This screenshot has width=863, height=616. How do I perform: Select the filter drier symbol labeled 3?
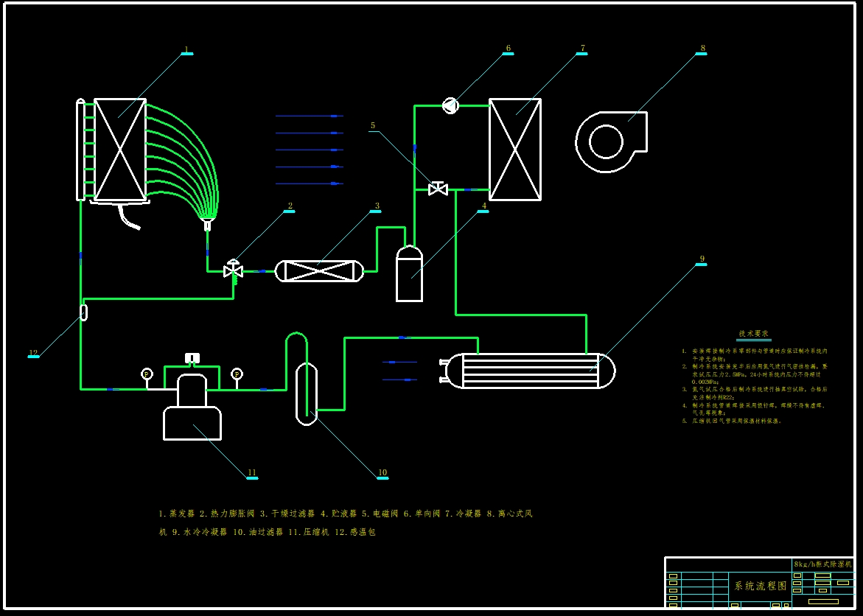(319, 271)
